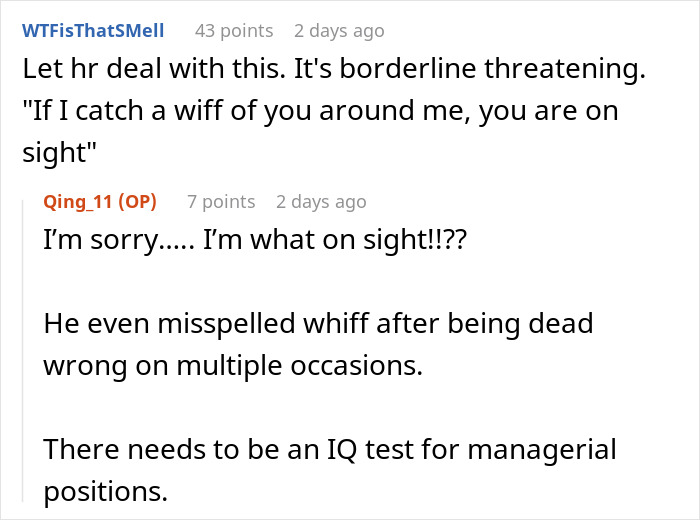The height and width of the screenshot is (520, 700).
Task: Click the 'Let hr deal with this' line
Action: 328,71
